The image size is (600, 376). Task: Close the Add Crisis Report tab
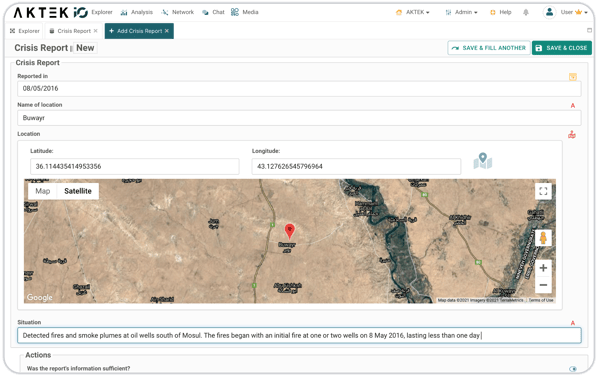point(167,31)
